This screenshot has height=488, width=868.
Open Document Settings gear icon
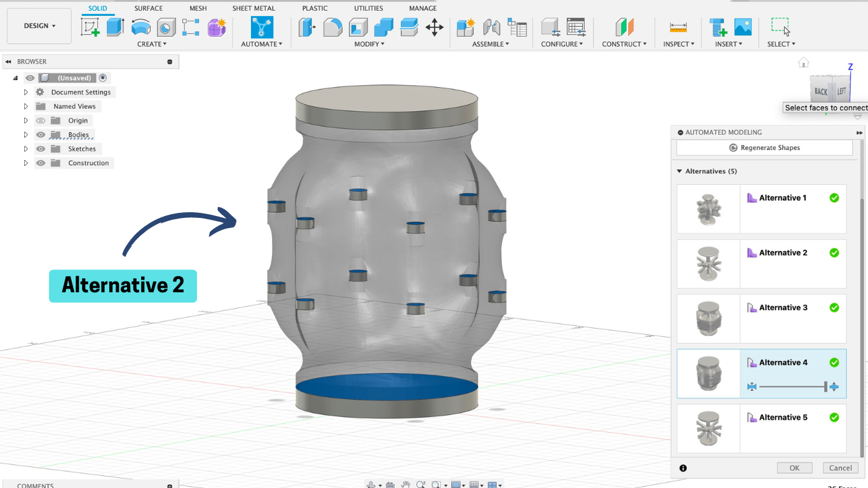pos(40,92)
